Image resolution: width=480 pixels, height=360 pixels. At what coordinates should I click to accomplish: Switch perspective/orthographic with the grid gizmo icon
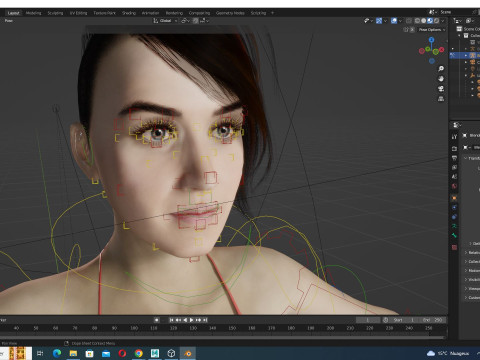441,99
